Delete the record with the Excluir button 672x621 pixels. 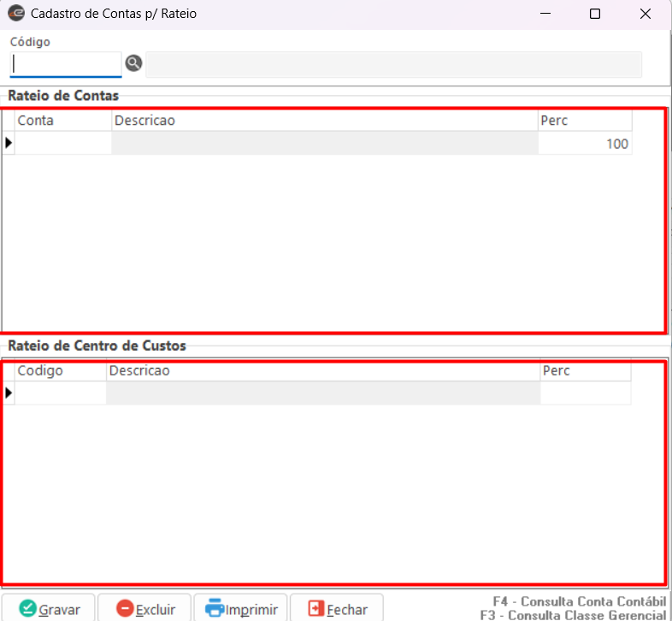pyautogui.click(x=145, y=609)
